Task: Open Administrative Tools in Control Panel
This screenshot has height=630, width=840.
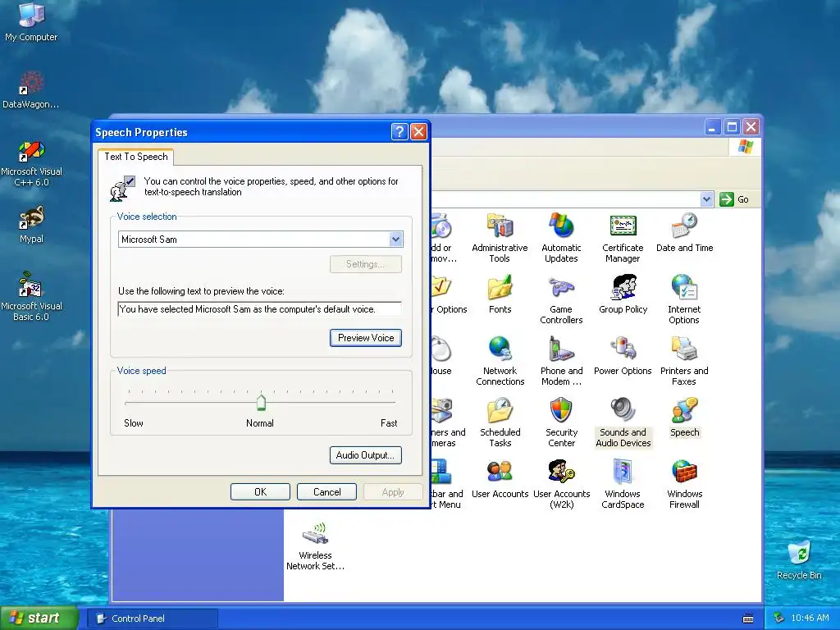Action: pyautogui.click(x=500, y=238)
